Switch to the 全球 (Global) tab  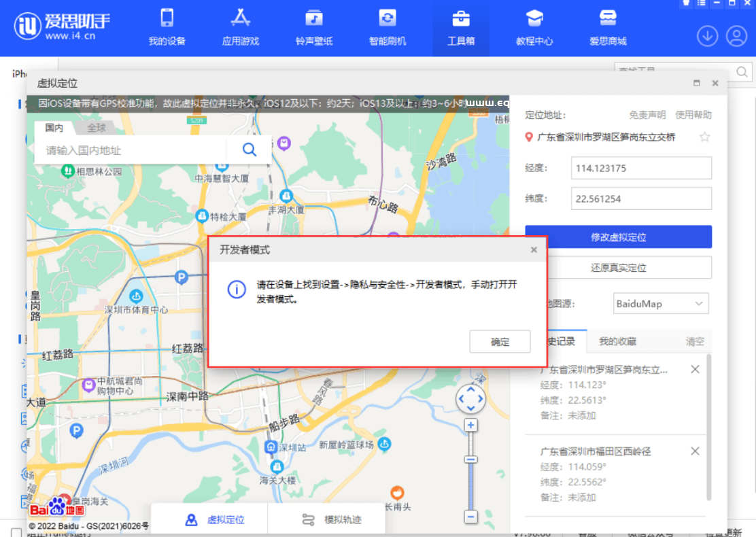pos(94,128)
